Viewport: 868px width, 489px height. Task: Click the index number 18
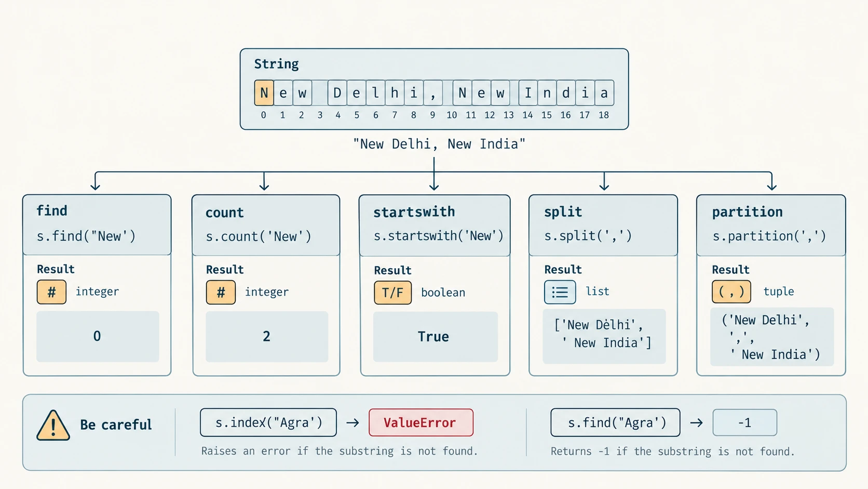[603, 115]
